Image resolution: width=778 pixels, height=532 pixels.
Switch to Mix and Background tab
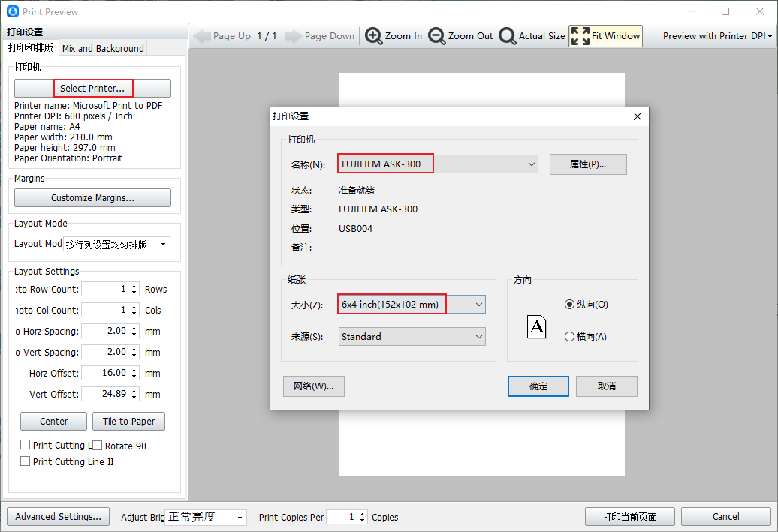coord(103,48)
